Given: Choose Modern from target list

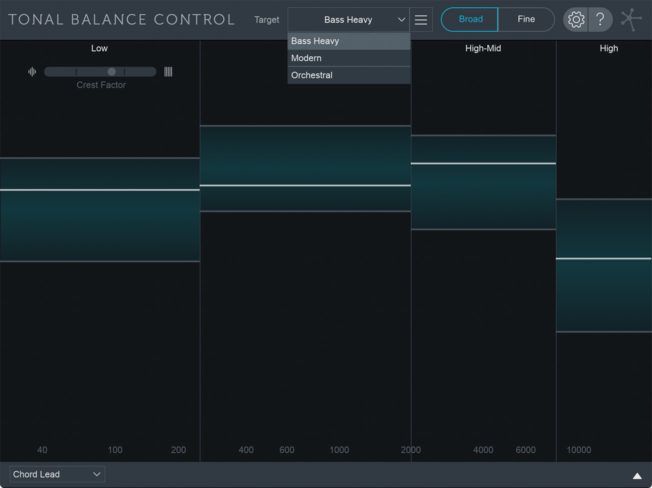Looking at the screenshot, I should [349, 58].
